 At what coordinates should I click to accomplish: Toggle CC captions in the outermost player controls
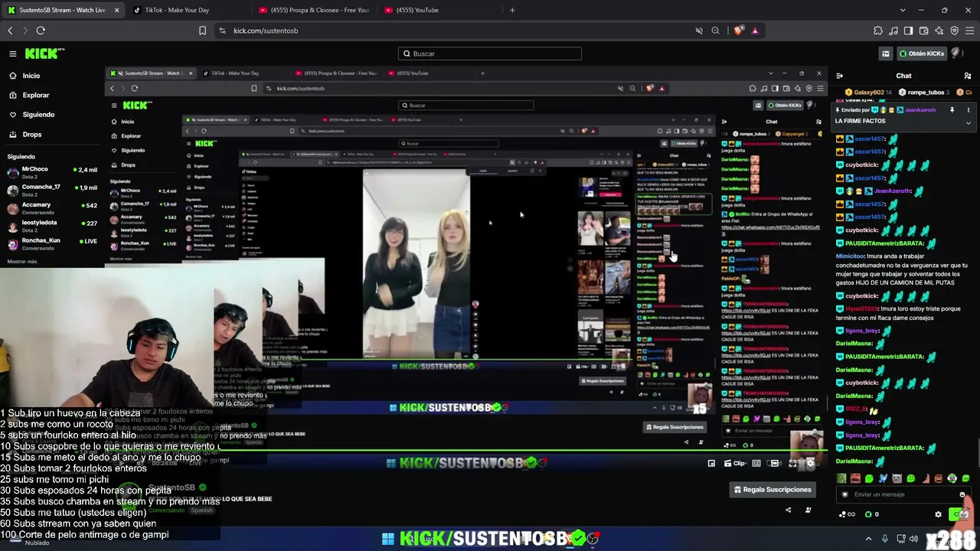756,463
